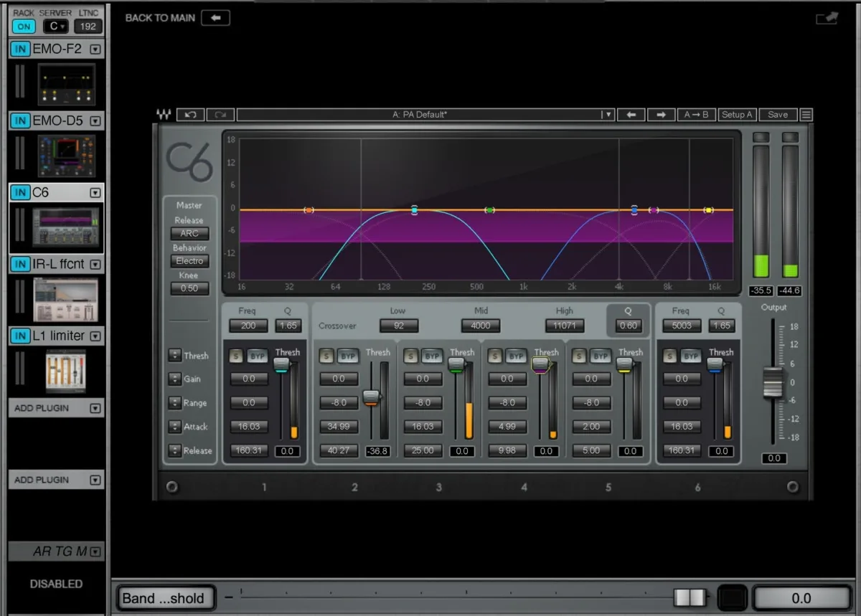
Task: Click band 6 Freq field 5003
Action: 682,326
